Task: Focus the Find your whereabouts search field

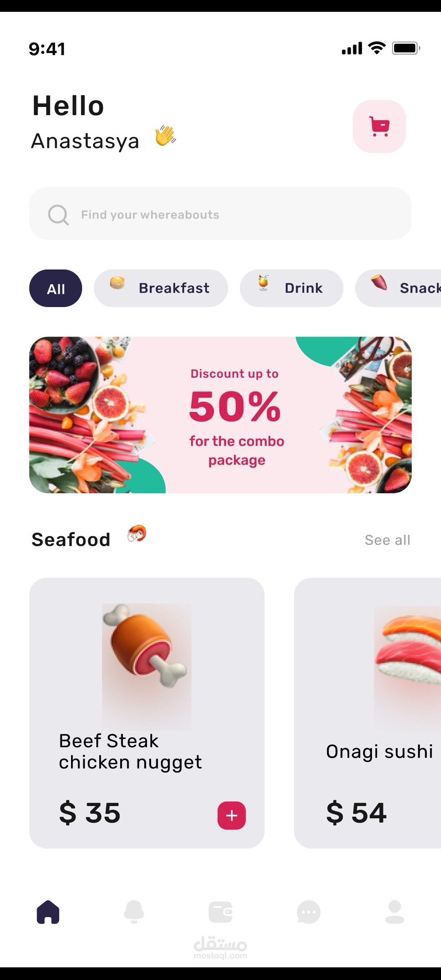Action: [x=220, y=214]
